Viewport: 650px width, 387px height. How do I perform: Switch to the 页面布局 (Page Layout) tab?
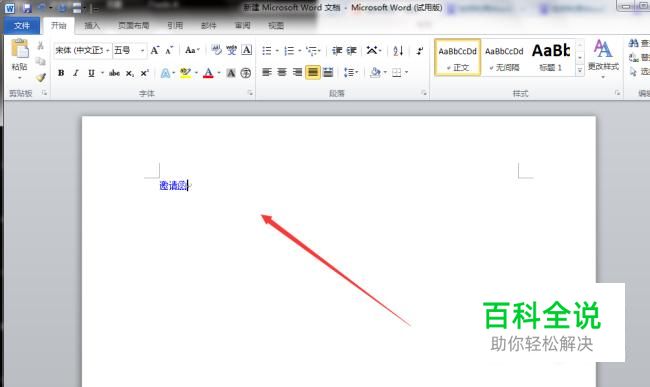coord(133,26)
